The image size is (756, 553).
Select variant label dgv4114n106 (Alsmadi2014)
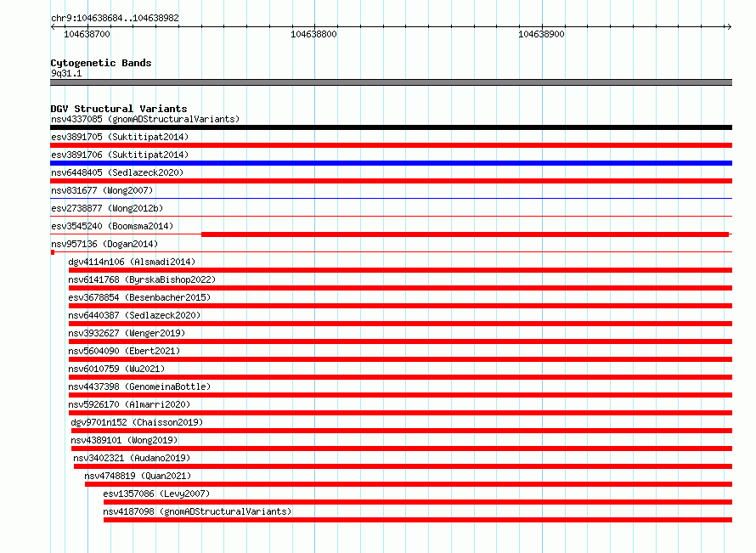coord(132,262)
